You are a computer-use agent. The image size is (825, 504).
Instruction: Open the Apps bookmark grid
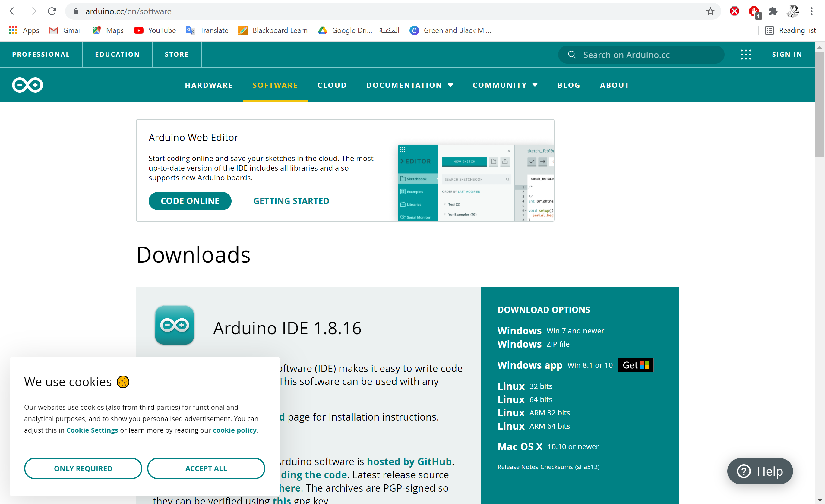(24, 30)
